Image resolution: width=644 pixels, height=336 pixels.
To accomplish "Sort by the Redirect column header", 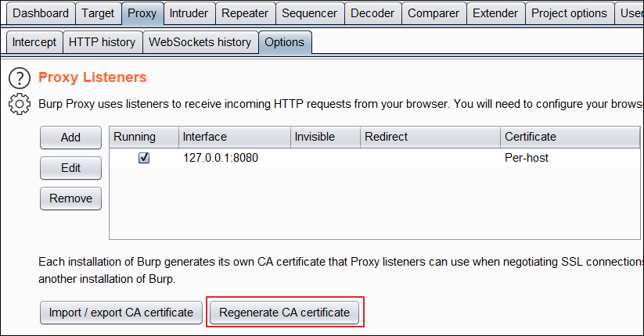I will (x=430, y=137).
